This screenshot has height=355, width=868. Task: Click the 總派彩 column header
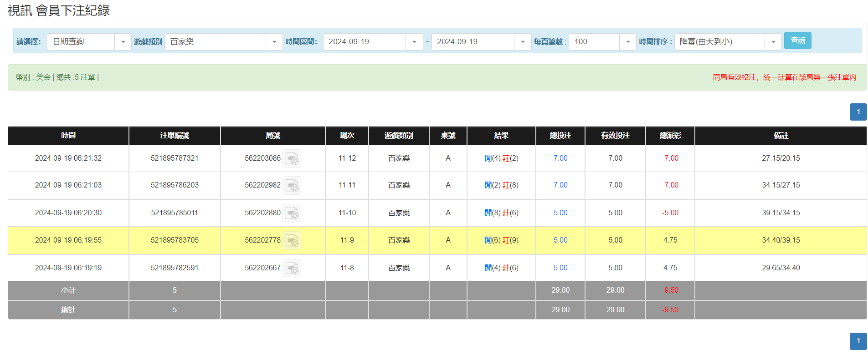pos(670,136)
